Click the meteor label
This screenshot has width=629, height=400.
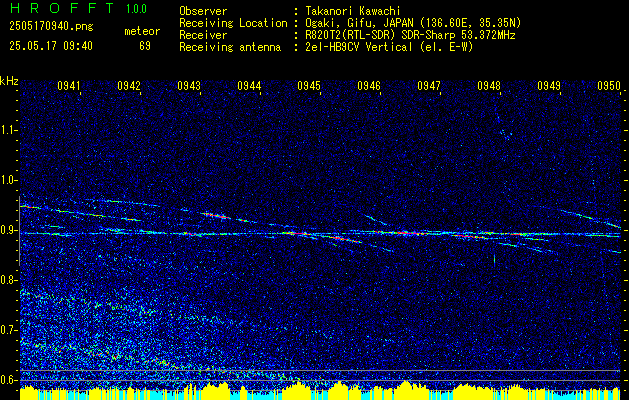tap(142, 31)
